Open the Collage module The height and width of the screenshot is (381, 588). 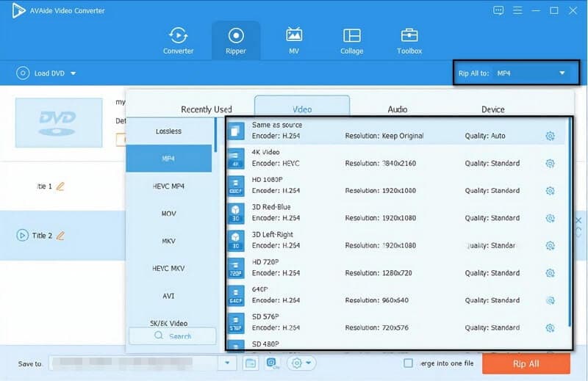[x=352, y=41]
